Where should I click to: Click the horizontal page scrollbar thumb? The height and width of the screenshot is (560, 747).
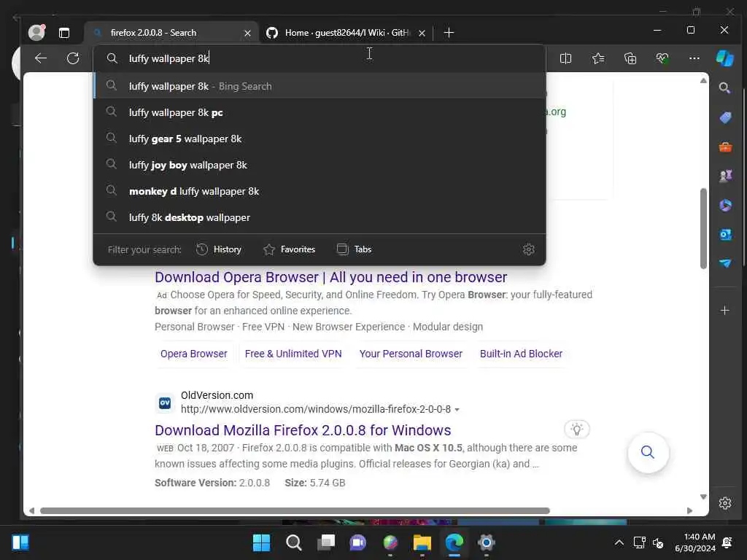295,510
